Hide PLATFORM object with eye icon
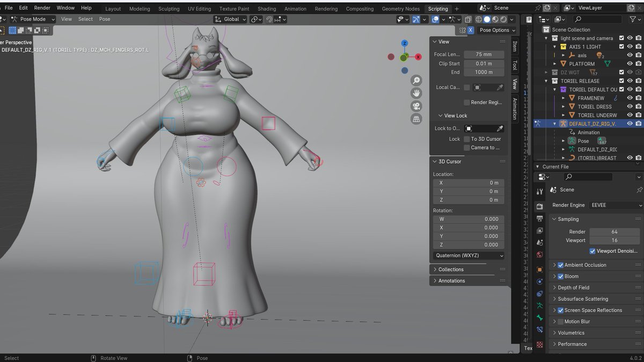The image size is (644, 362). [630, 64]
